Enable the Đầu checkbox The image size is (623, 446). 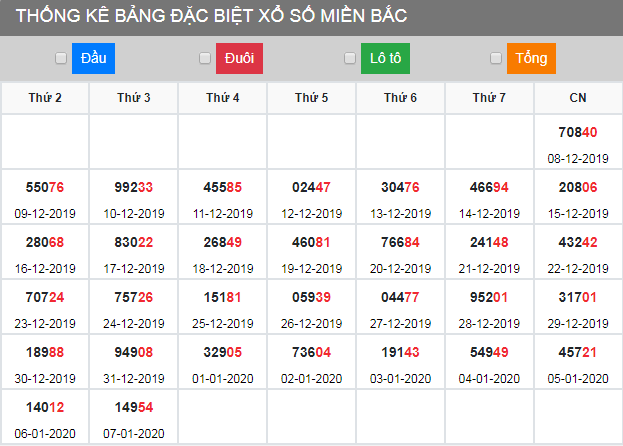(61, 59)
